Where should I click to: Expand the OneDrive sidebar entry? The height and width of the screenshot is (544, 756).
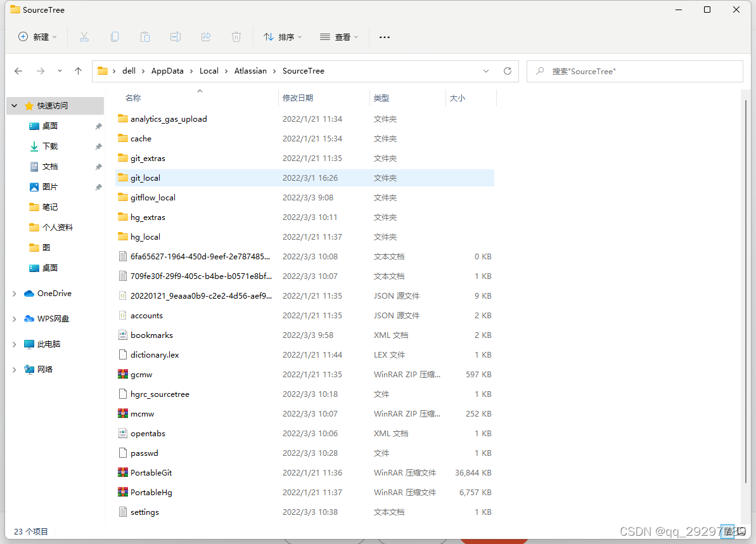pyautogui.click(x=14, y=293)
